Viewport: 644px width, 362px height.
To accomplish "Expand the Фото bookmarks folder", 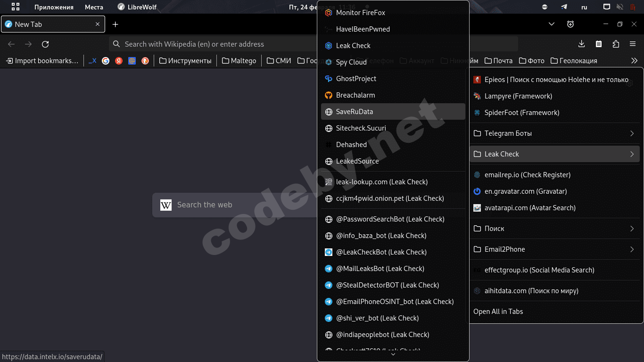I will pos(532,61).
